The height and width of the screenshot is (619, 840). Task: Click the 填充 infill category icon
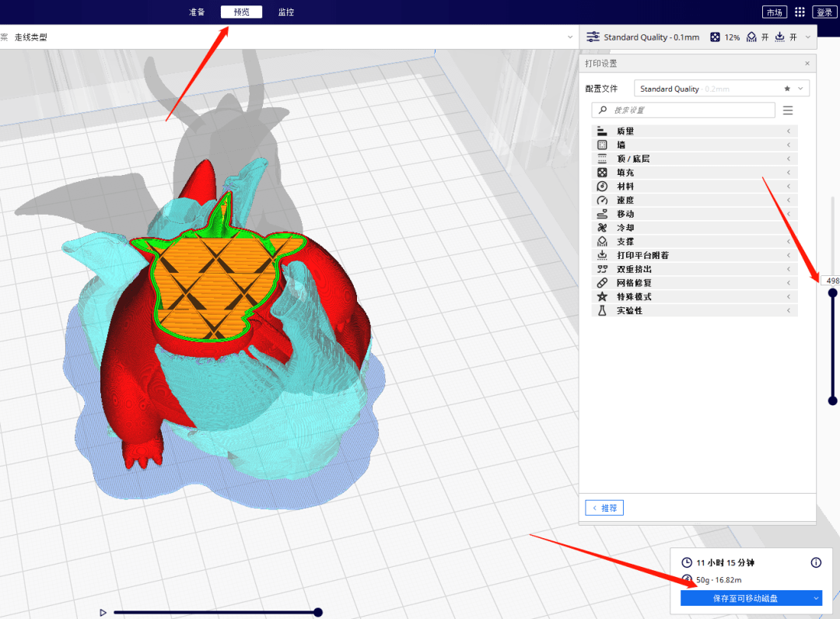[x=602, y=173]
